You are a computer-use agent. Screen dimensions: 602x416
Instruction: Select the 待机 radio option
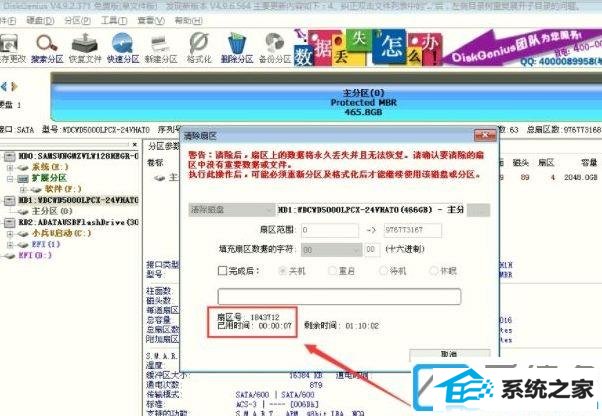pos(383,271)
